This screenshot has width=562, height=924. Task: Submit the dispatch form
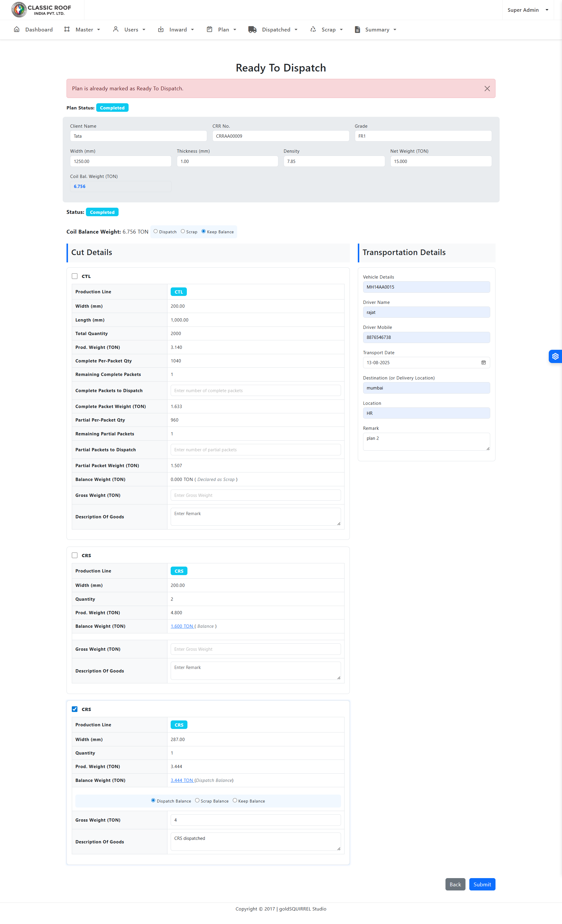pos(482,884)
